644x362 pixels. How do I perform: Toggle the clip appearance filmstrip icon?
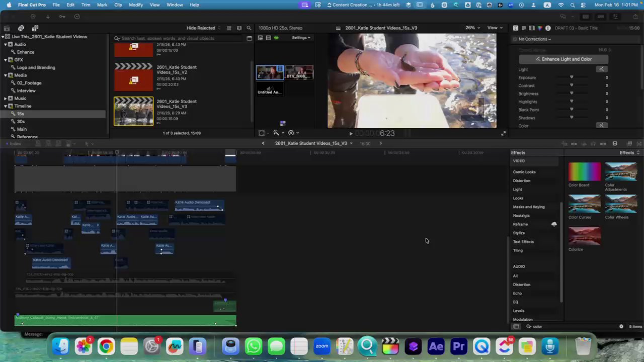click(239, 28)
